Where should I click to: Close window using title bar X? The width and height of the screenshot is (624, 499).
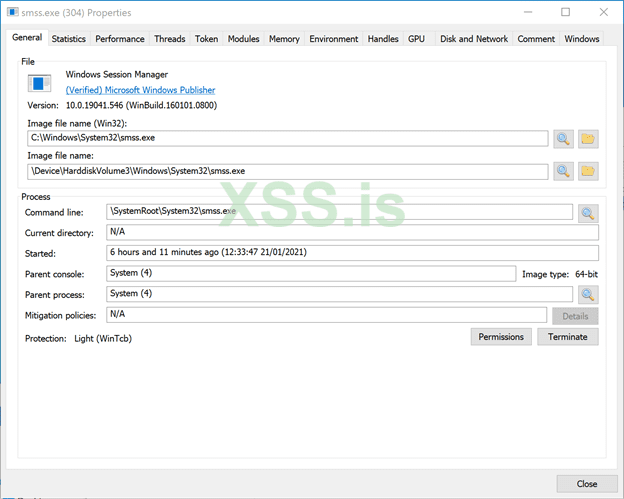coord(604,12)
